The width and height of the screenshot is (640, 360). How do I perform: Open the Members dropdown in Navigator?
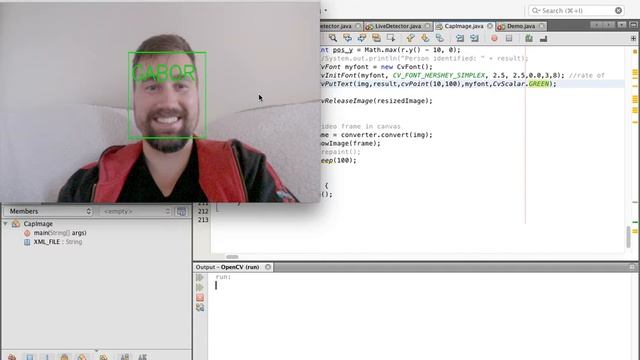(x=49, y=211)
